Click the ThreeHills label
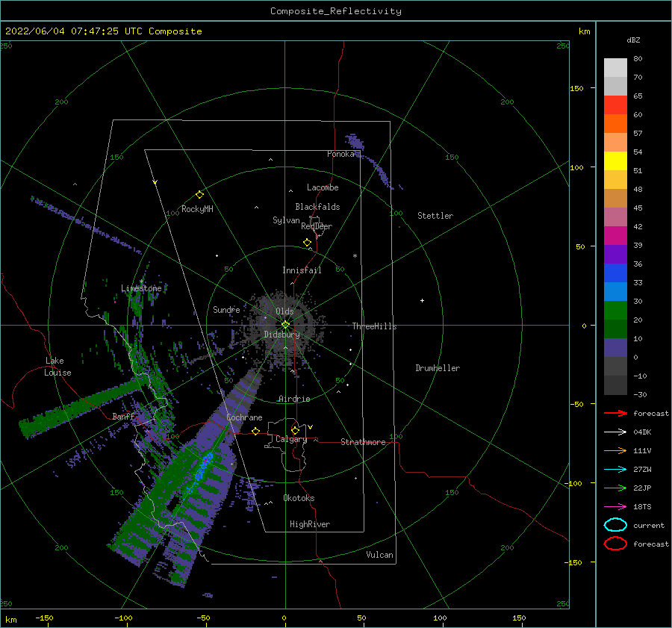 click(x=374, y=326)
